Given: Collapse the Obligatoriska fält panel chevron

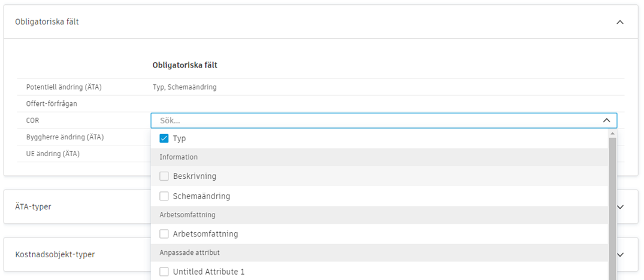Looking at the screenshot, I should 620,22.
